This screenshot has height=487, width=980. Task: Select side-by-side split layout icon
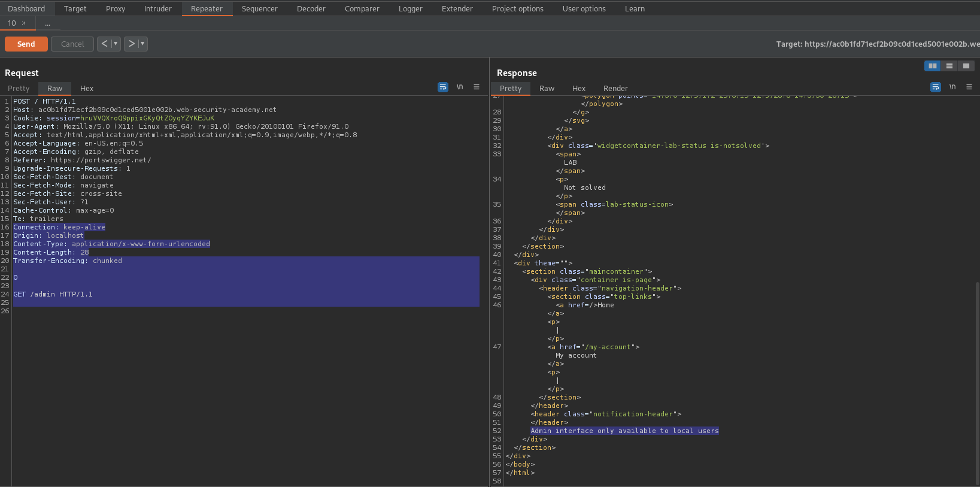(x=933, y=66)
